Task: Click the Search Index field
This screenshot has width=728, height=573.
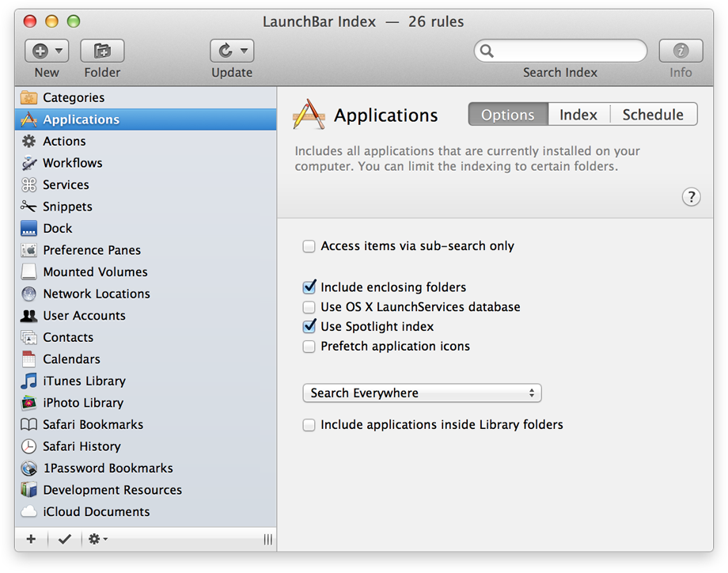Action: 560,51
